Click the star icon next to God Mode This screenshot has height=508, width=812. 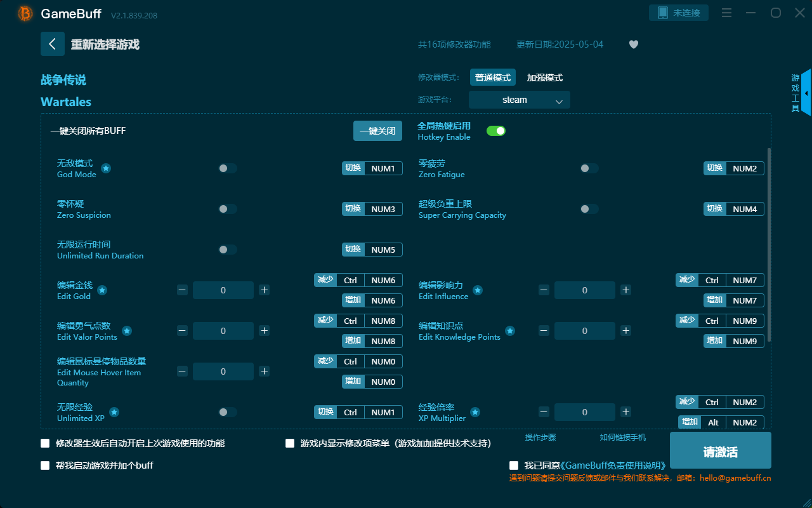[105, 168]
